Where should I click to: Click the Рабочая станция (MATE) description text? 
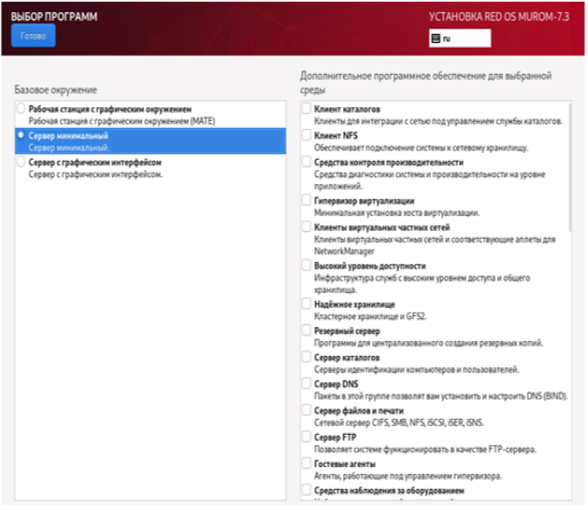point(122,121)
